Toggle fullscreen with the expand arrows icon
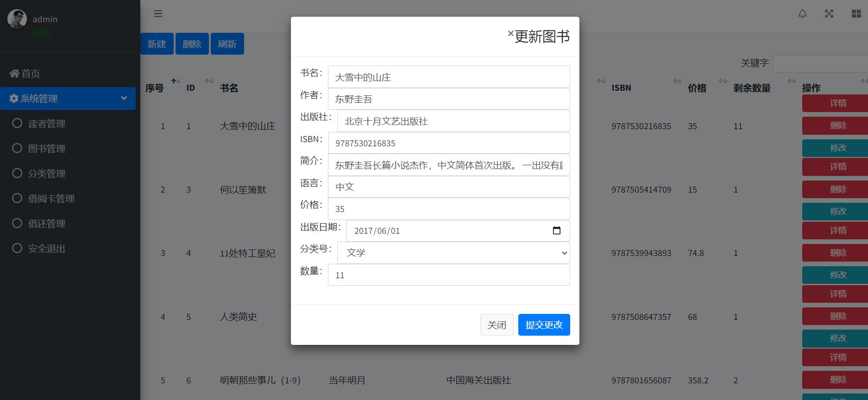Image resolution: width=868 pixels, height=400 pixels. (x=829, y=14)
